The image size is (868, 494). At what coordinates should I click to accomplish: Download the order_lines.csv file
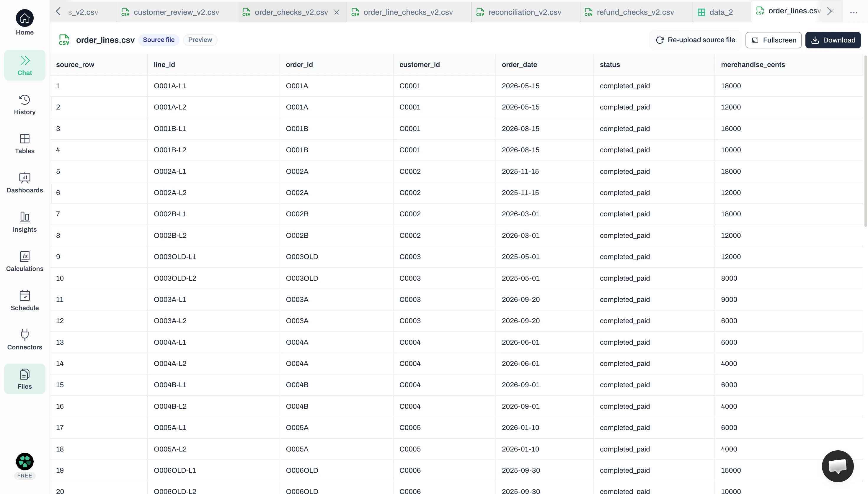833,40
